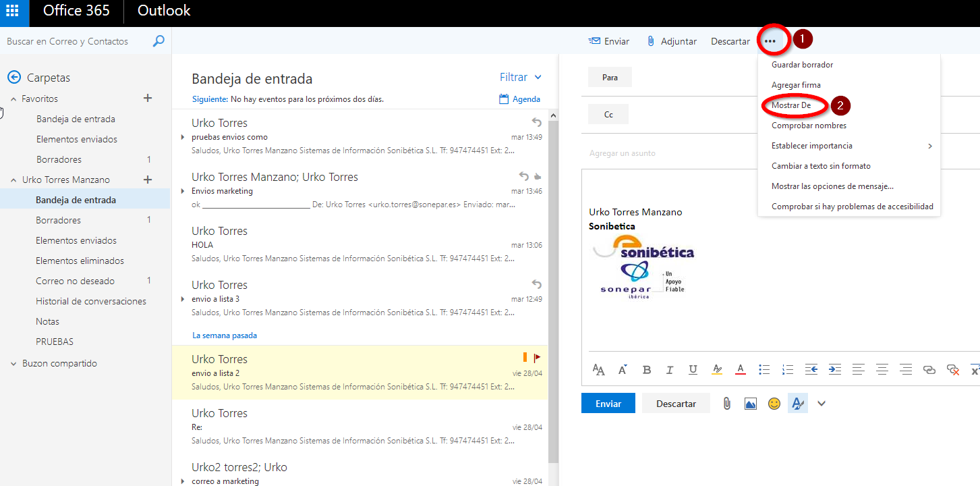Remove the hyperlink
This screenshot has height=486, width=980.
(953, 369)
